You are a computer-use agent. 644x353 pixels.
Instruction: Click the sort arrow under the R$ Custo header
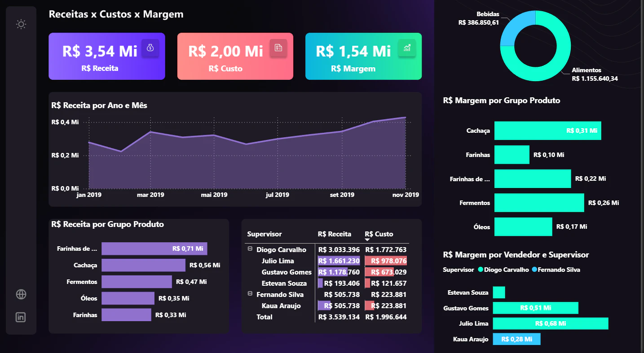(367, 240)
